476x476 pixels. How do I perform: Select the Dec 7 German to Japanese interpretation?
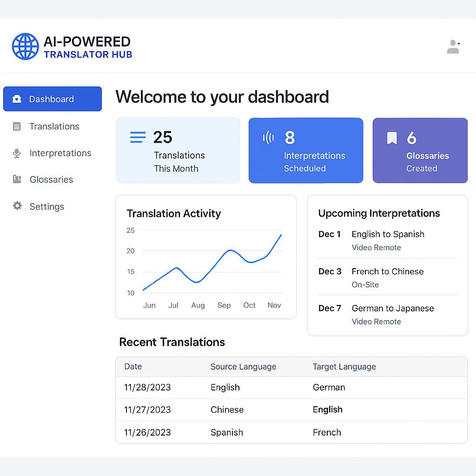click(388, 315)
